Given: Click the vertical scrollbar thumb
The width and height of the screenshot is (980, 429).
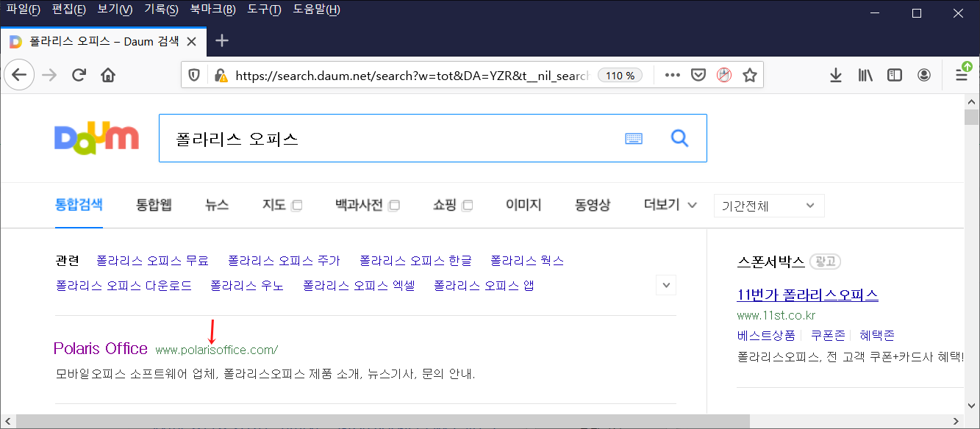Looking at the screenshot, I should click(972, 118).
